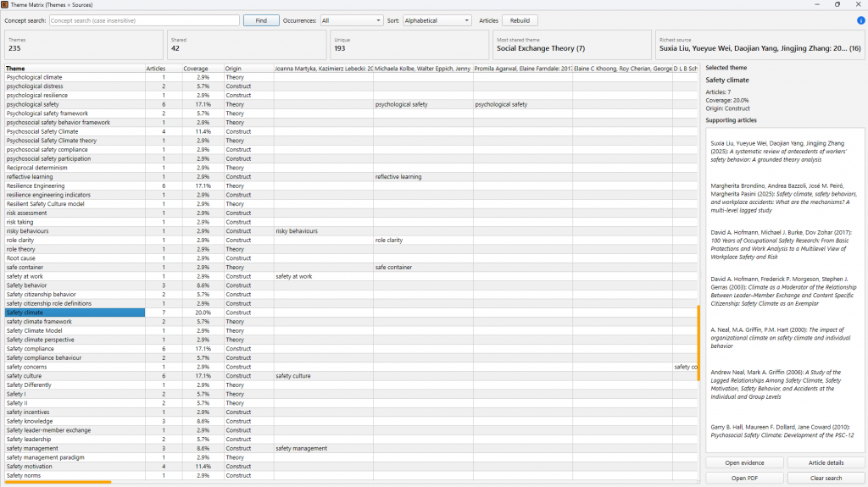Click the Promila Agarwal source column header
868x487 pixels.
pos(522,69)
